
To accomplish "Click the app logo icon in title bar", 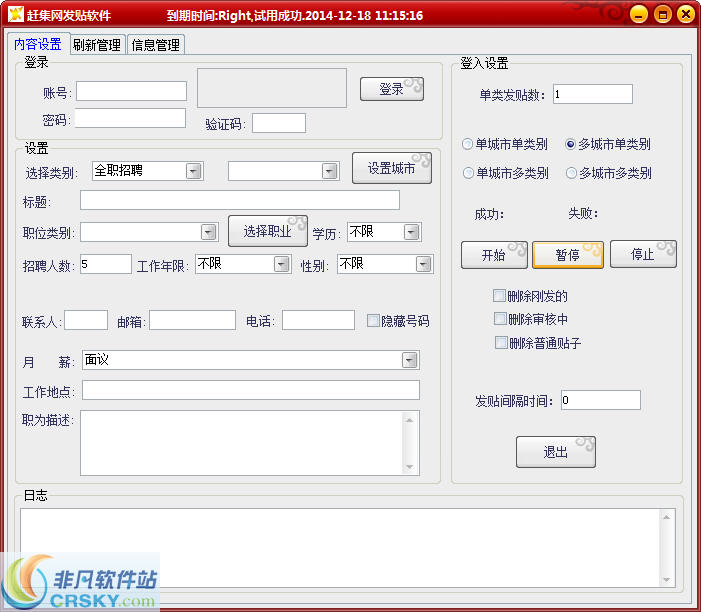I will [16, 14].
